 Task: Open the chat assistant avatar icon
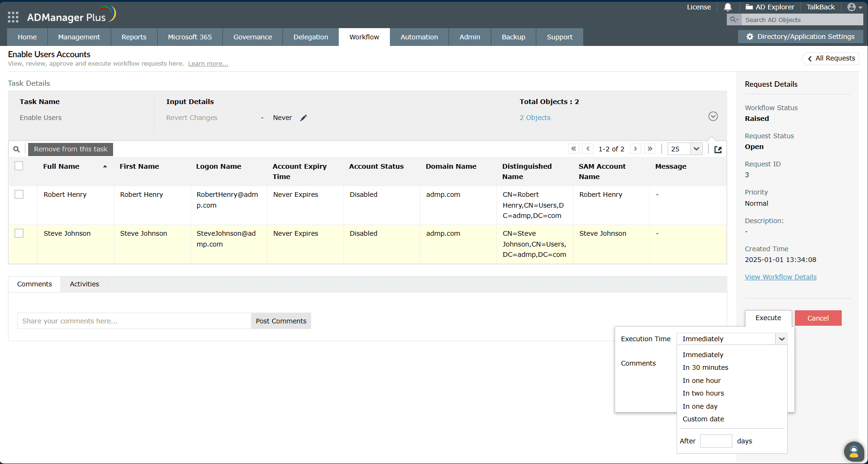(854, 451)
